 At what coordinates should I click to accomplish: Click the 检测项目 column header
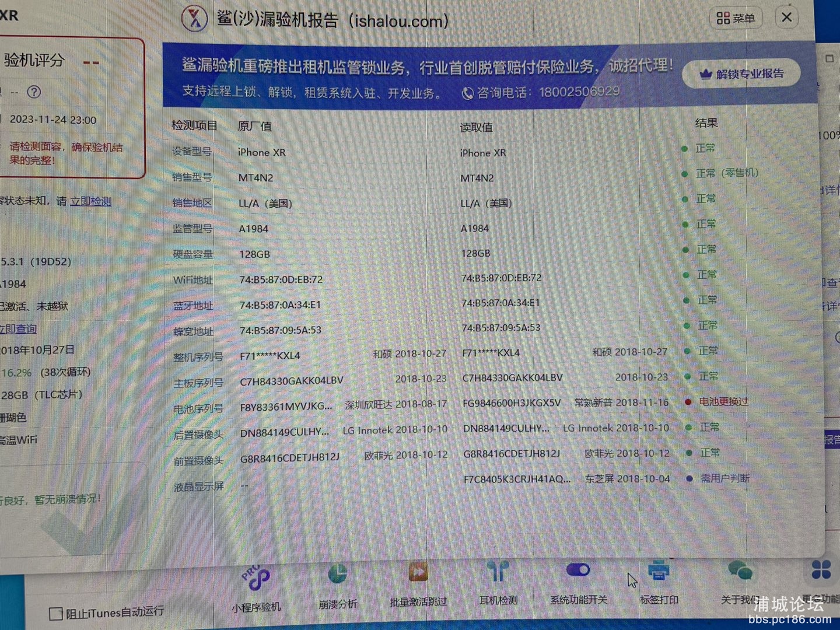[194, 125]
